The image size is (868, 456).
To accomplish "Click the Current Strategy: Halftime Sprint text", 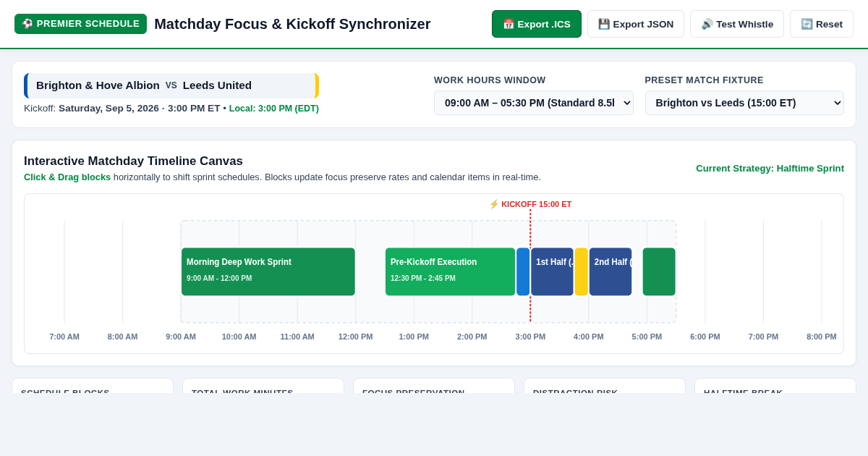I will (770, 168).
